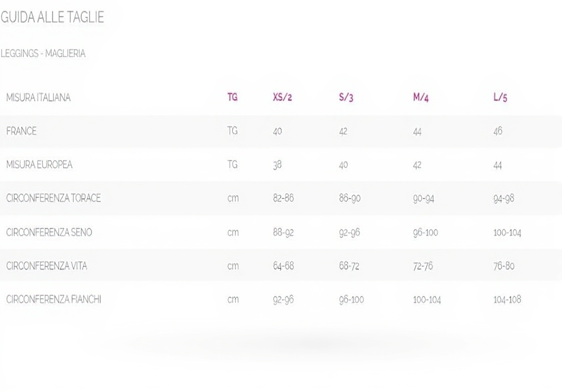Select the 72-76 waist measurement cell

point(423,266)
